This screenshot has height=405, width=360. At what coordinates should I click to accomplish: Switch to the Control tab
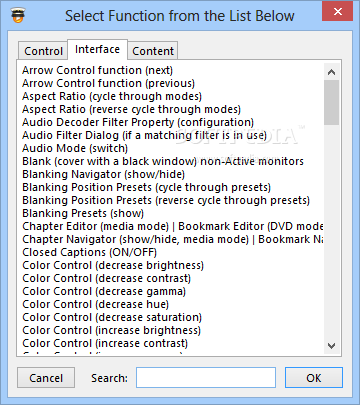click(43, 51)
